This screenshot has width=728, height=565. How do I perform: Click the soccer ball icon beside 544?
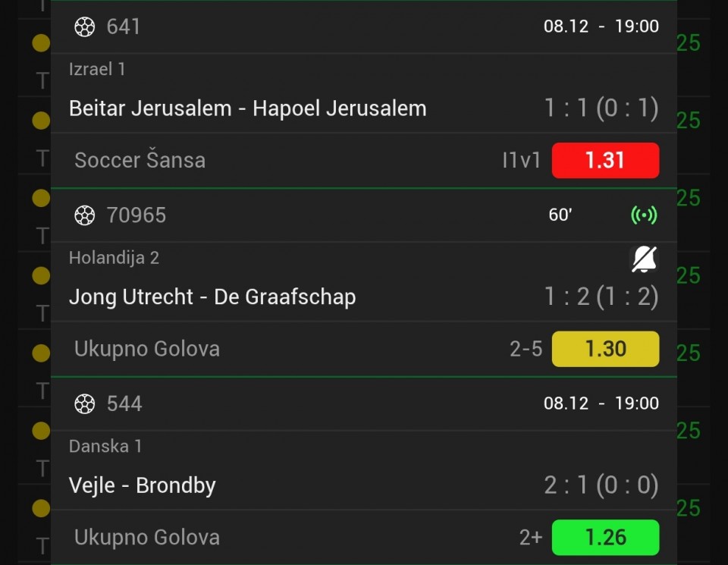(x=84, y=403)
